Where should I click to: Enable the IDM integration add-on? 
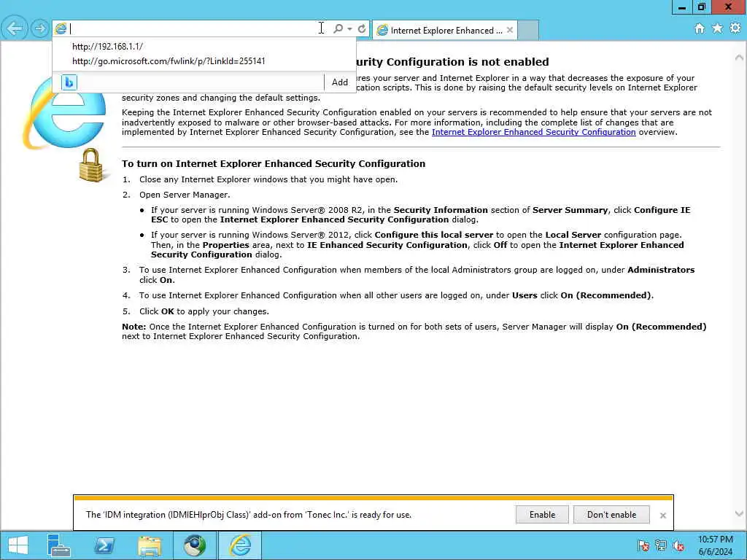[x=542, y=514]
